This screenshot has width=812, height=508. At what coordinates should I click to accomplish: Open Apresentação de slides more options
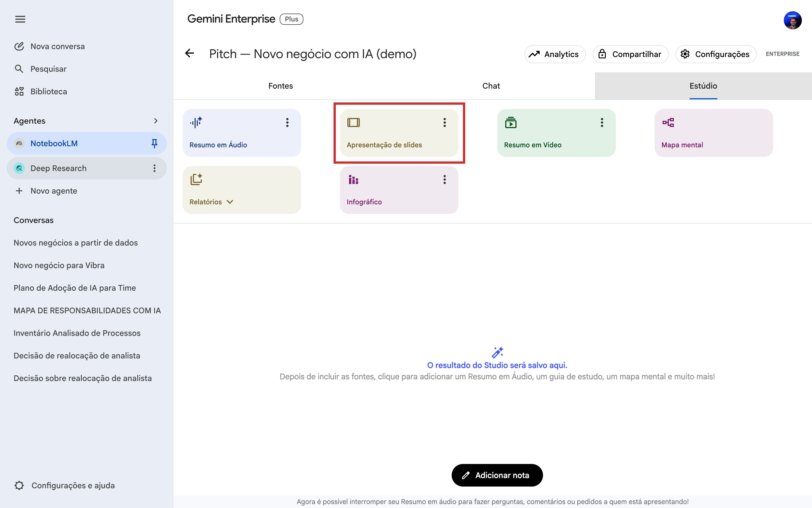pyautogui.click(x=445, y=123)
